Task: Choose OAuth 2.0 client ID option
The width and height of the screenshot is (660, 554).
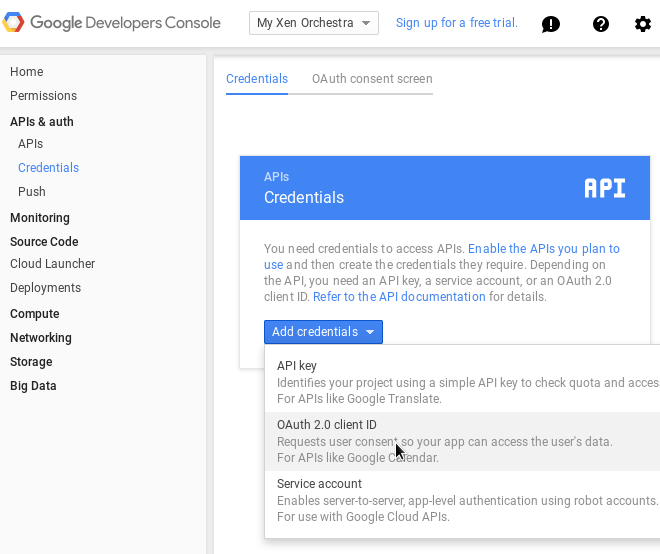Action: 462,441
